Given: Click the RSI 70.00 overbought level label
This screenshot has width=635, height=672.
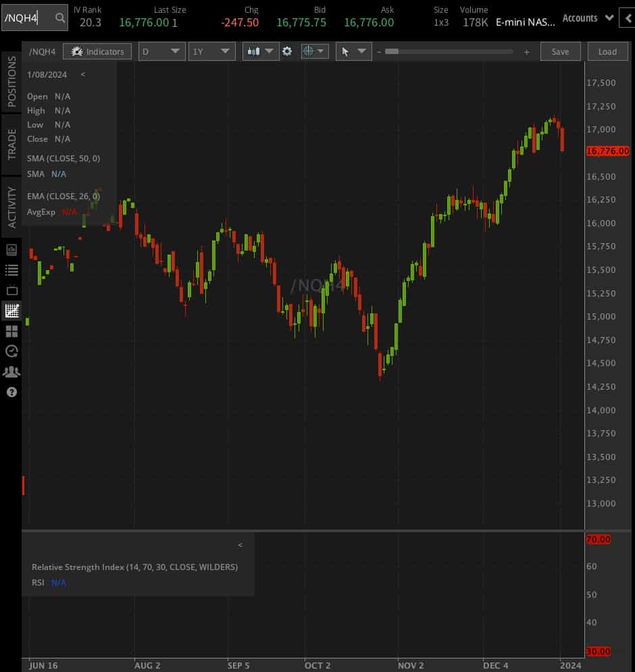Looking at the screenshot, I should (x=598, y=539).
